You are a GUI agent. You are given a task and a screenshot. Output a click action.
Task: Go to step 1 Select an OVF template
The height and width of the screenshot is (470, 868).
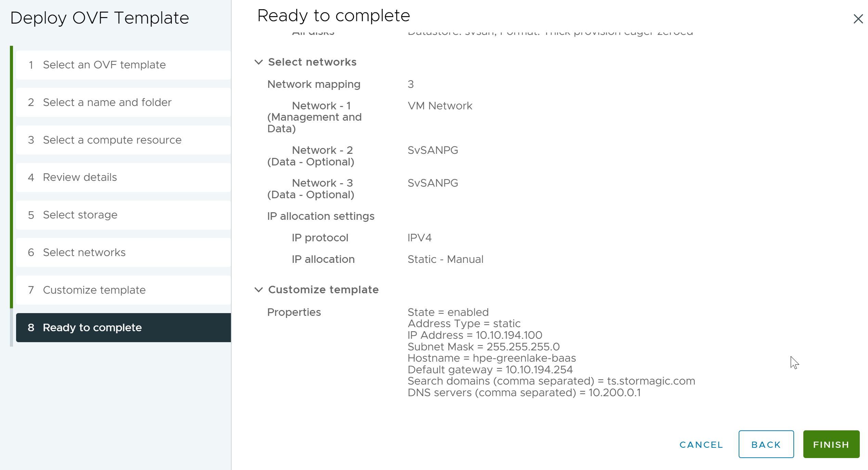tap(123, 65)
